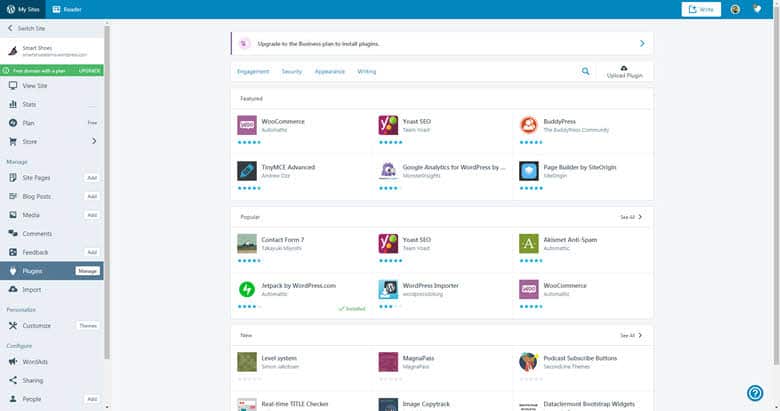Image resolution: width=780 pixels, height=411 pixels.
Task: Open the Page Builder by SiteOrigin icon
Action: [529, 171]
